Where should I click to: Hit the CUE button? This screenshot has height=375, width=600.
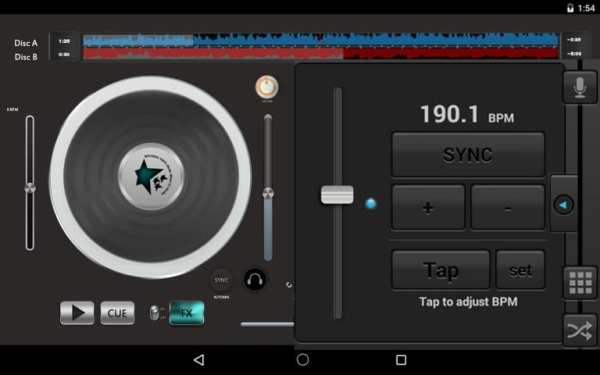click(117, 313)
